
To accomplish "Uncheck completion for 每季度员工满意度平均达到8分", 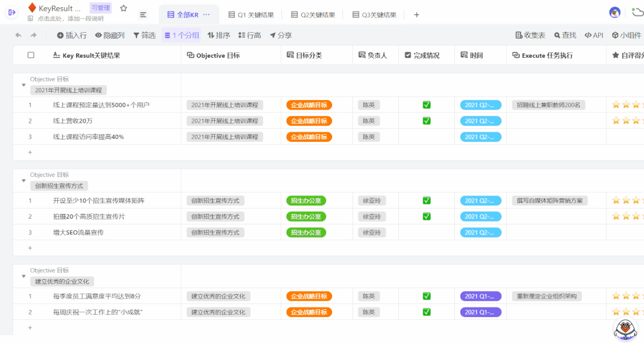I will tap(427, 296).
